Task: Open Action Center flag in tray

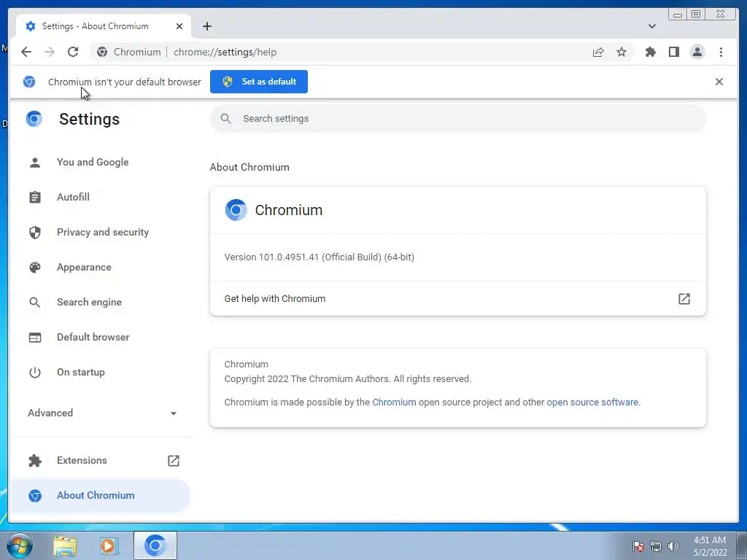Action: pyautogui.click(x=638, y=546)
